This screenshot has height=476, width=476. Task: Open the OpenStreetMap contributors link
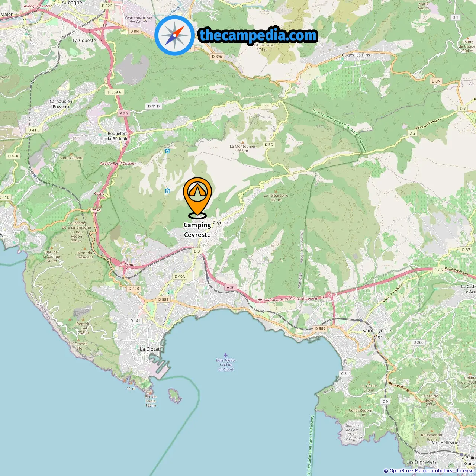pyautogui.click(x=421, y=471)
